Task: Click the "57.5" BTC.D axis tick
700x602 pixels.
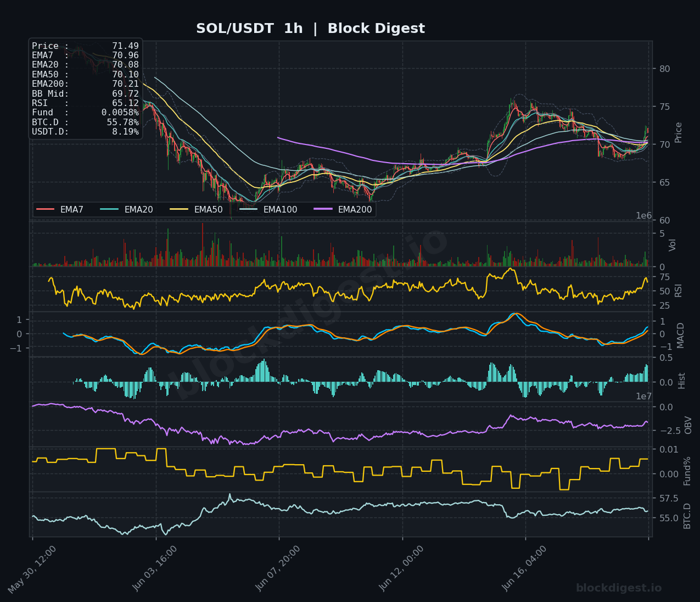Action: pos(668,499)
